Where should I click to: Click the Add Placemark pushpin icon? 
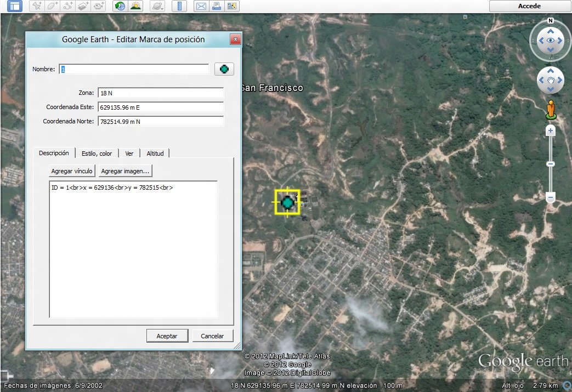point(37,6)
